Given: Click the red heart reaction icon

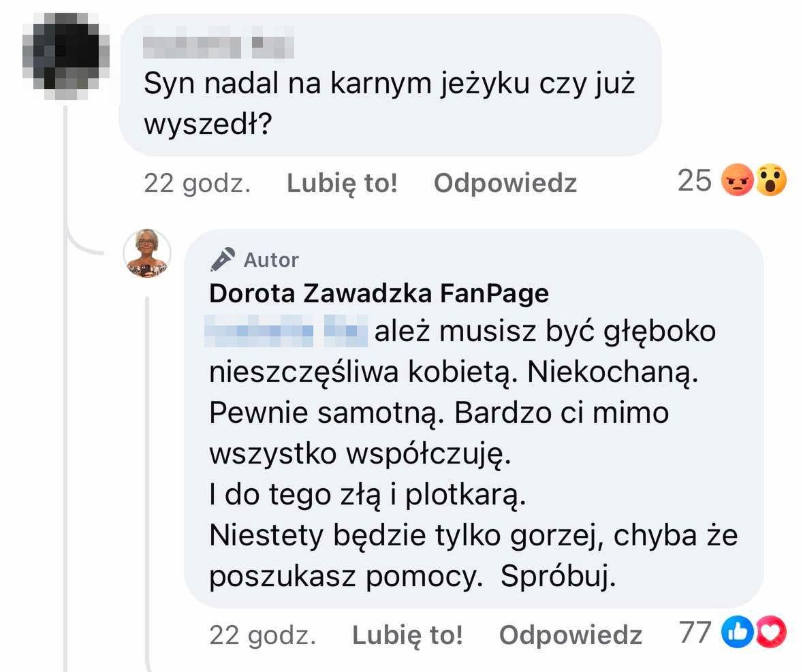Looking at the screenshot, I should click(x=771, y=635).
